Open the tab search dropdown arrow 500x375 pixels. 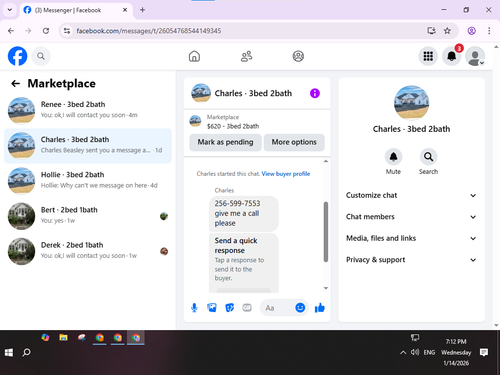tap(10, 10)
